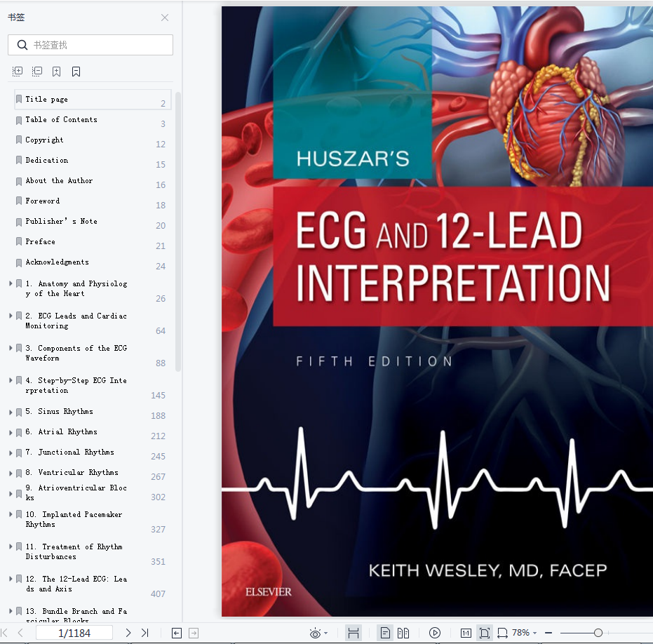Viewport: 653px width, 644px height.
Task: Expand chapter 2 ECG Leads bookmark
Action: (x=11, y=316)
